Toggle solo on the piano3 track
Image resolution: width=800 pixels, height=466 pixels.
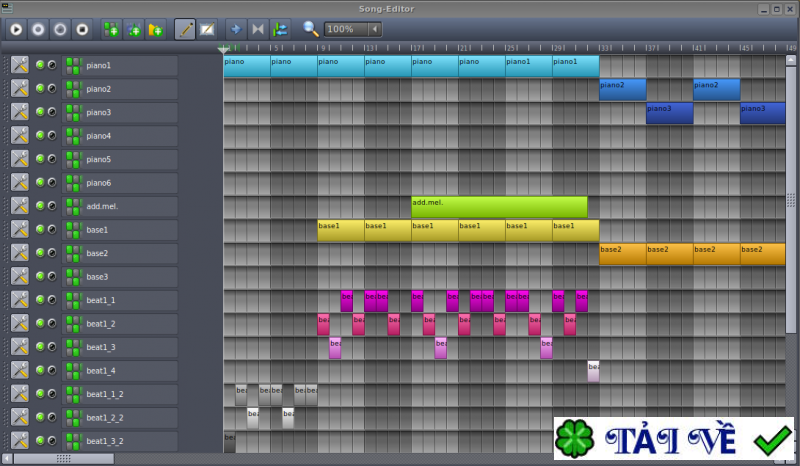tap(52, 112)
